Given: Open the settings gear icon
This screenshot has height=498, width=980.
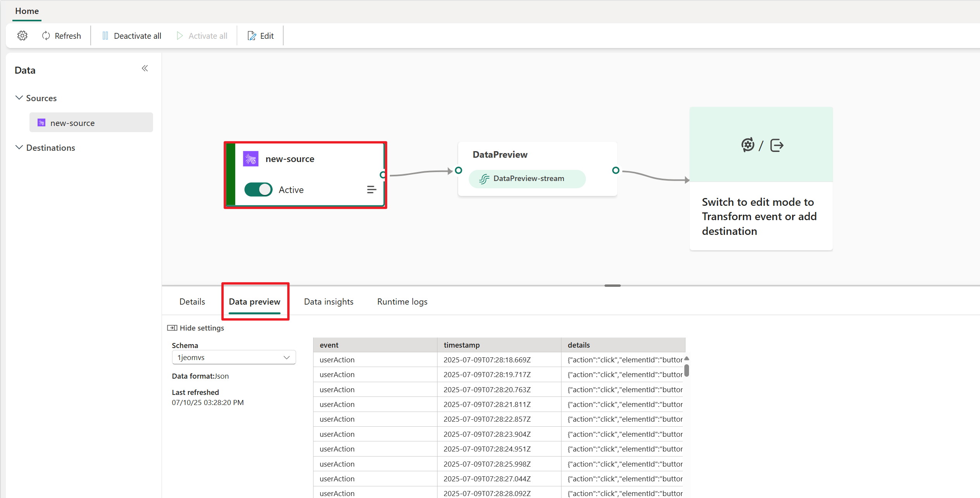Looking at the screenshot, I should coord(22,36).
